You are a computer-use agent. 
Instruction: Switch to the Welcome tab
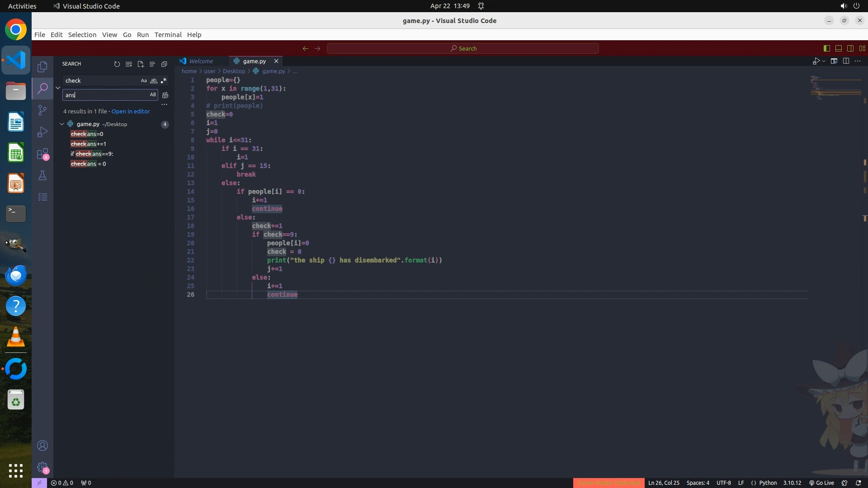[201, 61]
